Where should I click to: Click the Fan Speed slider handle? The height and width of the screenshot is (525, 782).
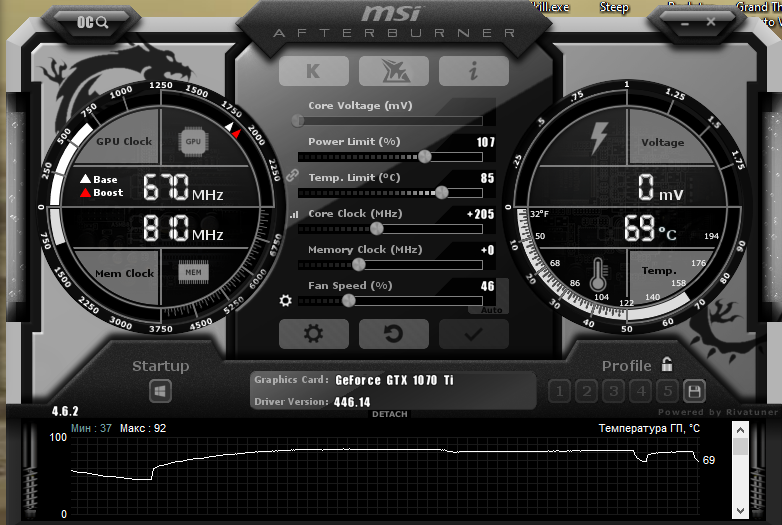(x=348, y=301)
